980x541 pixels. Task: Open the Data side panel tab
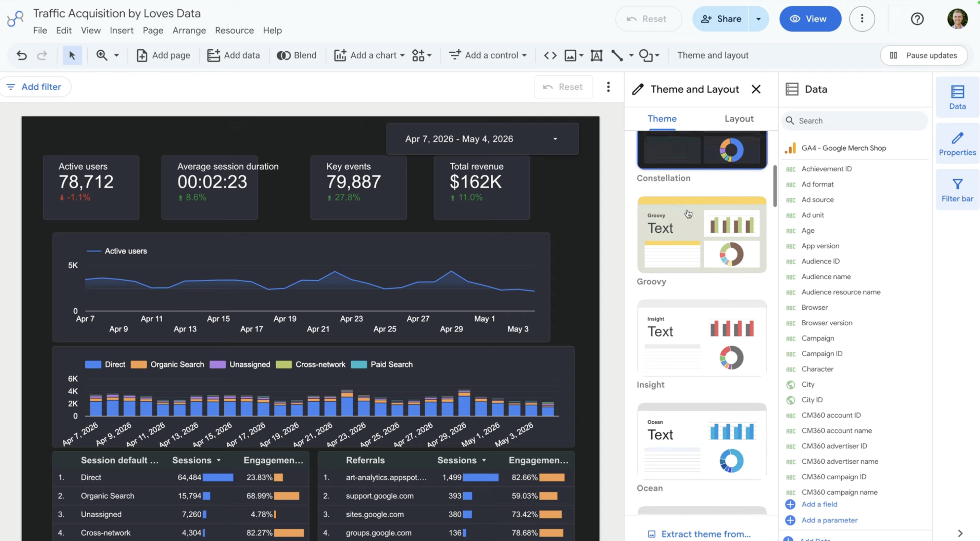957,97
